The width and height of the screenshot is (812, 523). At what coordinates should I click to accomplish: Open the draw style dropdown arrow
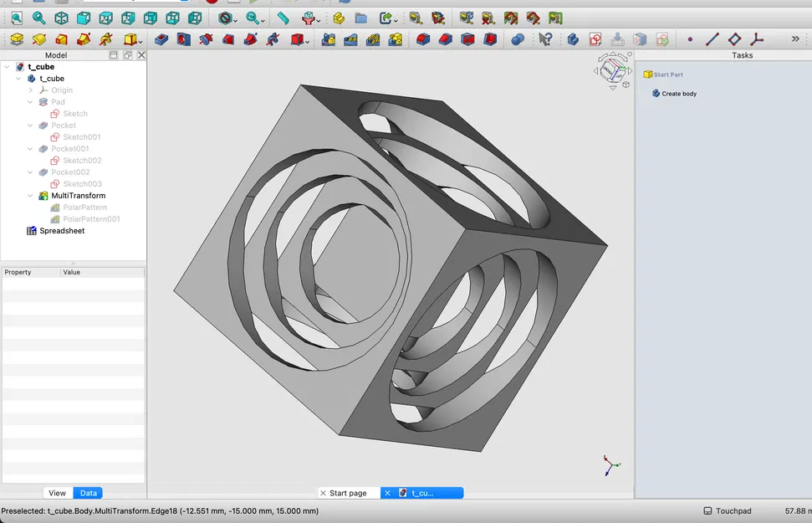237,19
